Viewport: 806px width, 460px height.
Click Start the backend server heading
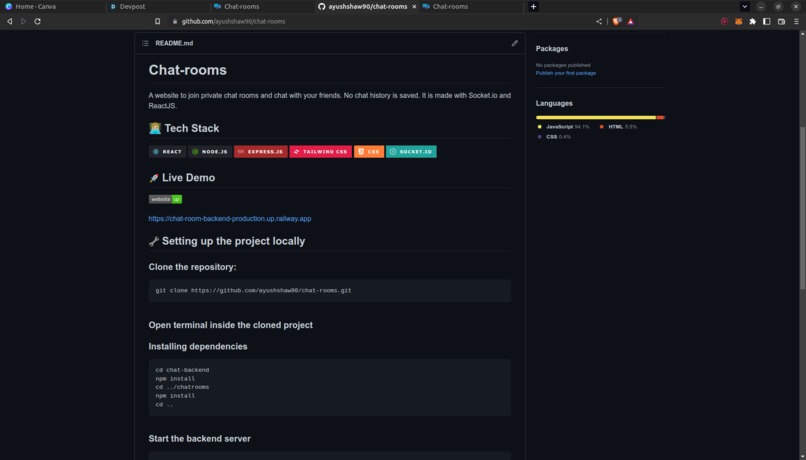199,438
